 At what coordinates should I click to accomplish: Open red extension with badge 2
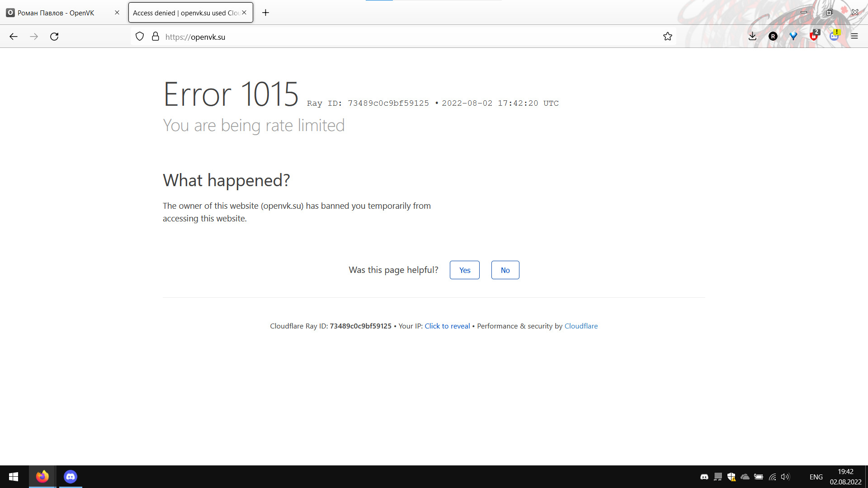point(814,37)
